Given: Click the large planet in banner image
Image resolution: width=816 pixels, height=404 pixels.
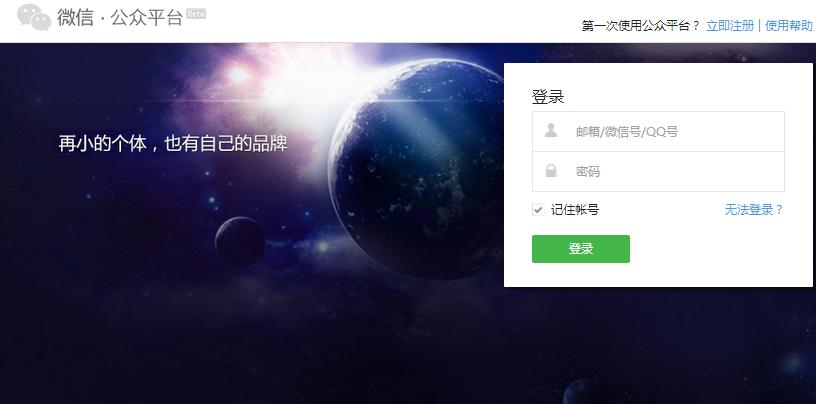Looking at the screenshot, I should click(416, 169).
